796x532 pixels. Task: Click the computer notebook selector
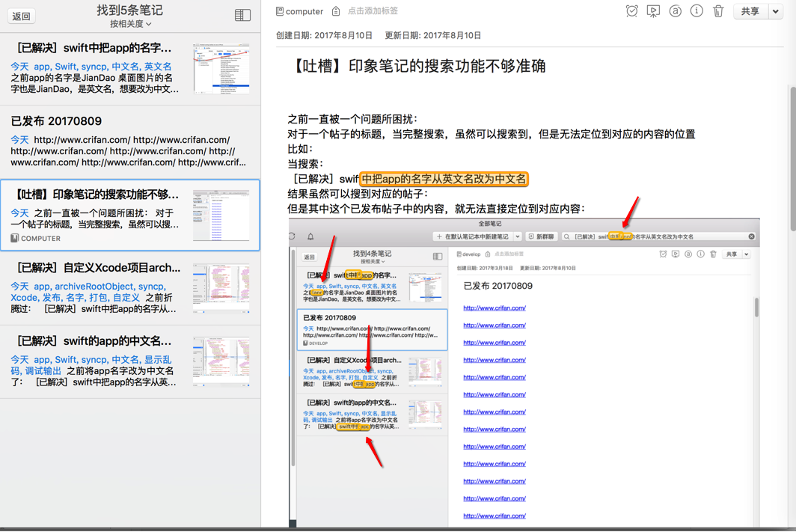299,11
